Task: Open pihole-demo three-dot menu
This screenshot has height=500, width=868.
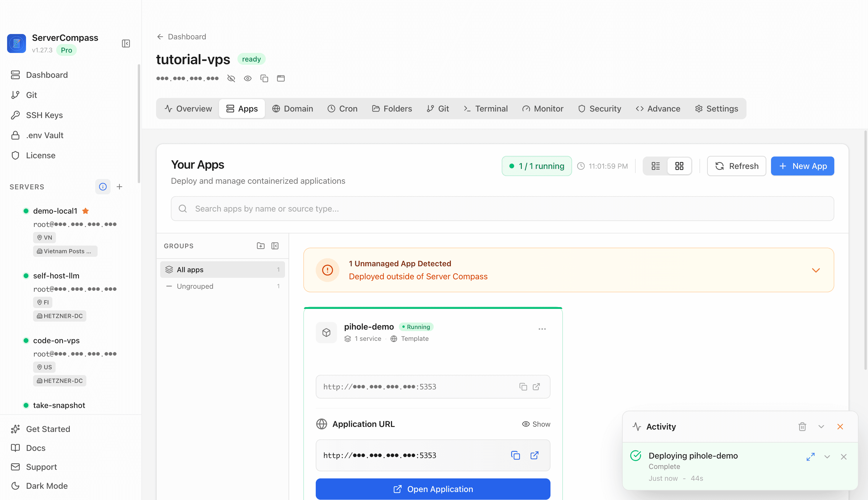Action: [x=542, y=329]
